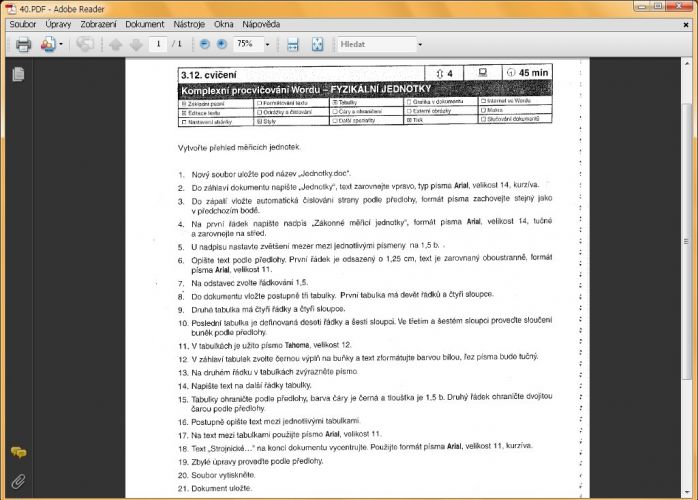This screenshot has width=698, height=500.
Task: Click the greyed-out comment bubbles toolbar icon
Action: (85, 45)
